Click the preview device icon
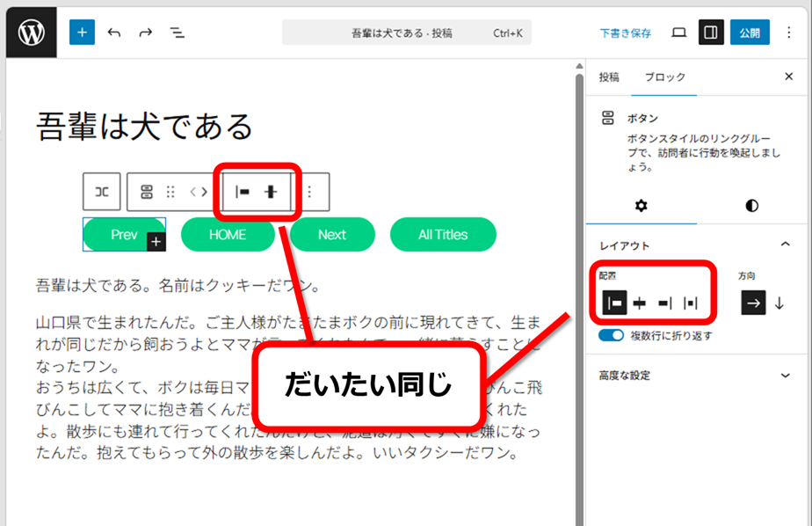This screenshot has width=812, height=526. 678,33
